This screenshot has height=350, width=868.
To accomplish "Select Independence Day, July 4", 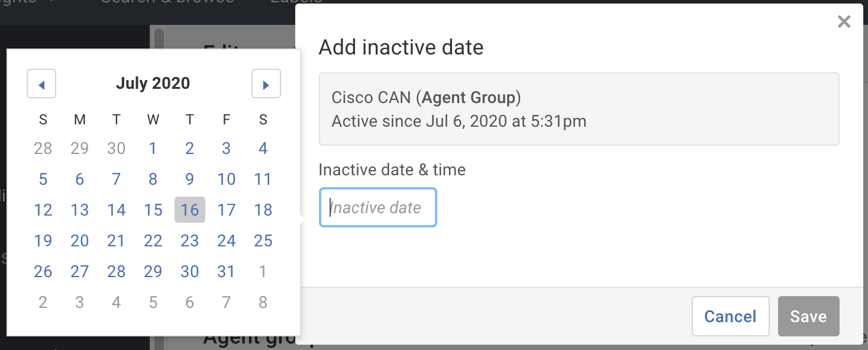I will (x=263, y=148).
